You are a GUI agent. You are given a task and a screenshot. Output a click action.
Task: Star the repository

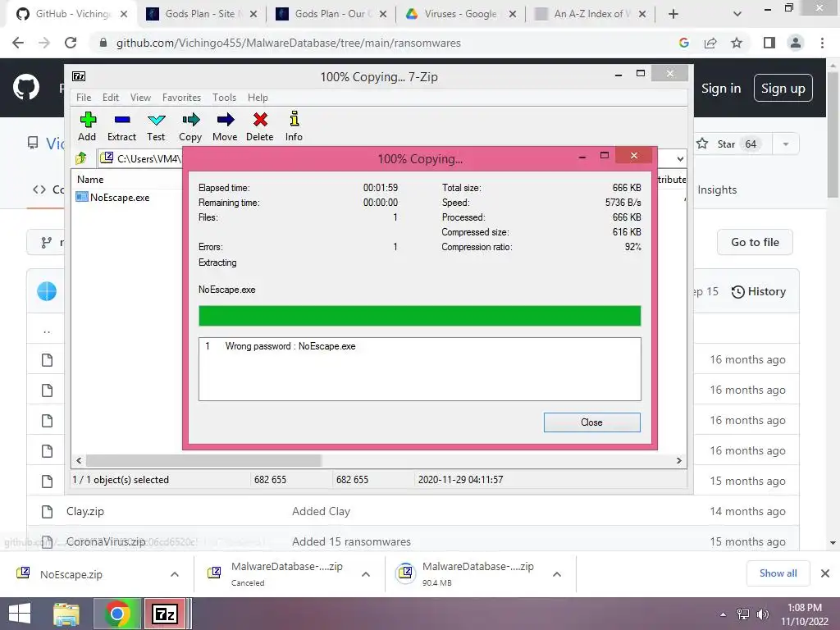(x=734, y=144)
